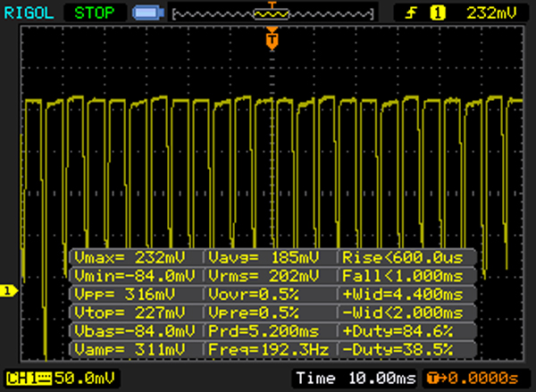This screenshot has height=392, width=536.
Task: Click the -Duty=38.5% measurement
Action: (x=398, y=350)
